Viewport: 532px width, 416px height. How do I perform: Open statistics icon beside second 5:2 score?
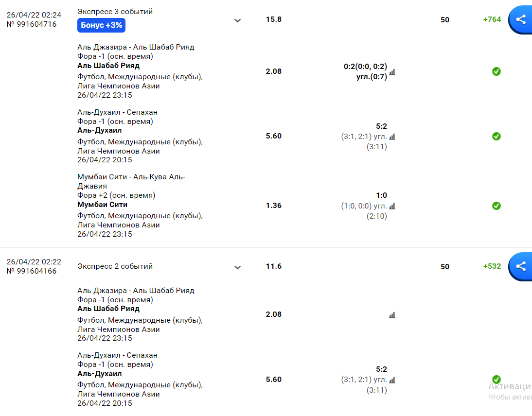pos(392,380)
